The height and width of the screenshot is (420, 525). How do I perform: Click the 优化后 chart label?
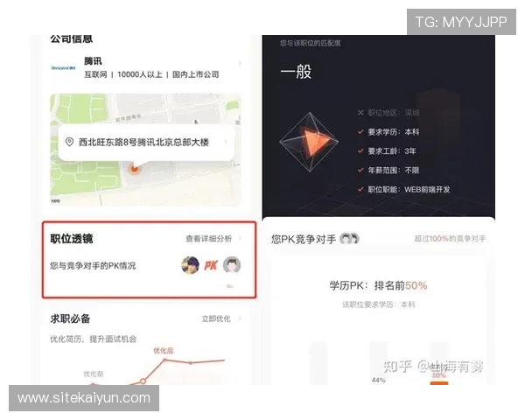[164, 351]
